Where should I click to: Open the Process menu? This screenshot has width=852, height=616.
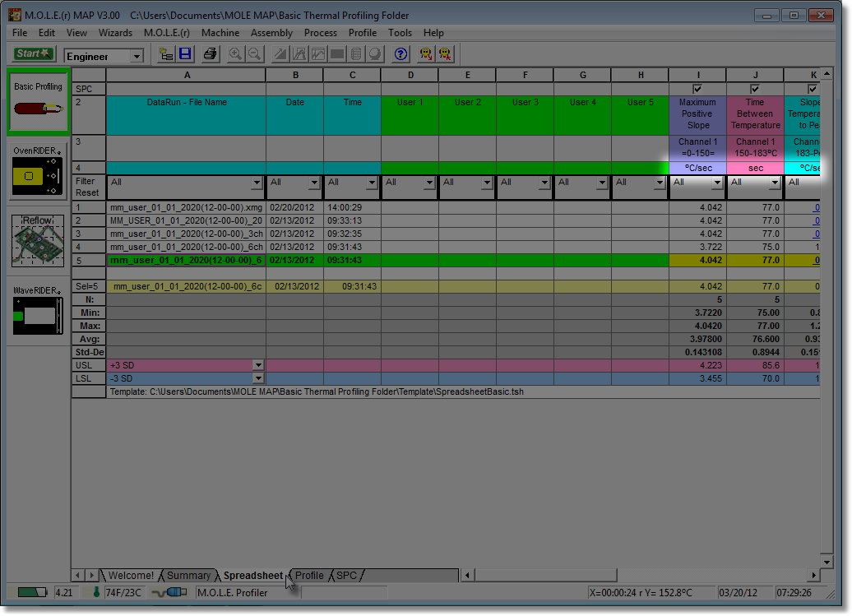tap(321, 33)
